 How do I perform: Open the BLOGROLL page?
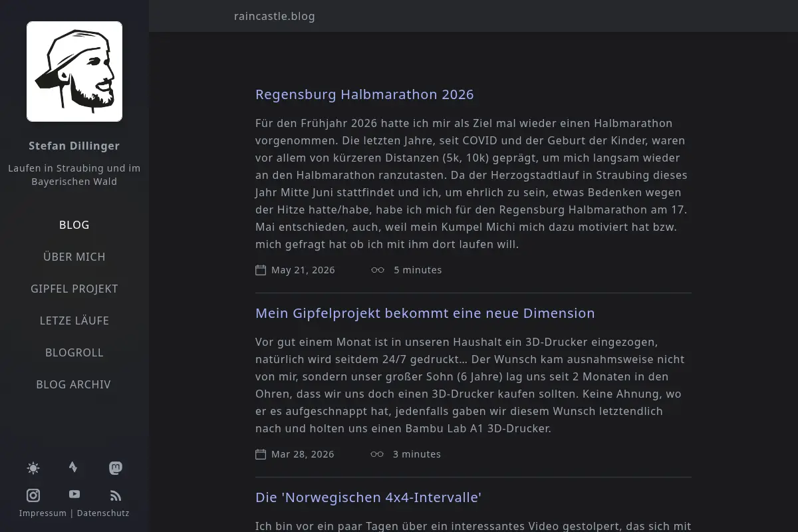coord(74,352)
